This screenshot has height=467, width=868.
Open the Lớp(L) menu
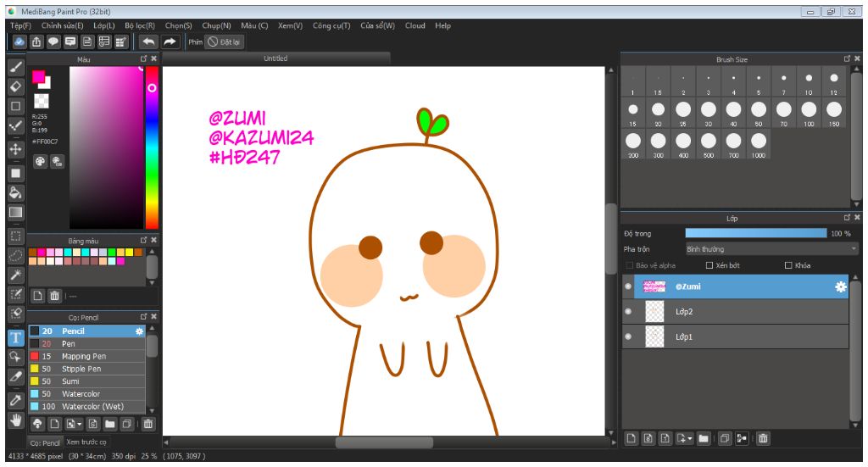pyautogui.click(x=104, y=25)
